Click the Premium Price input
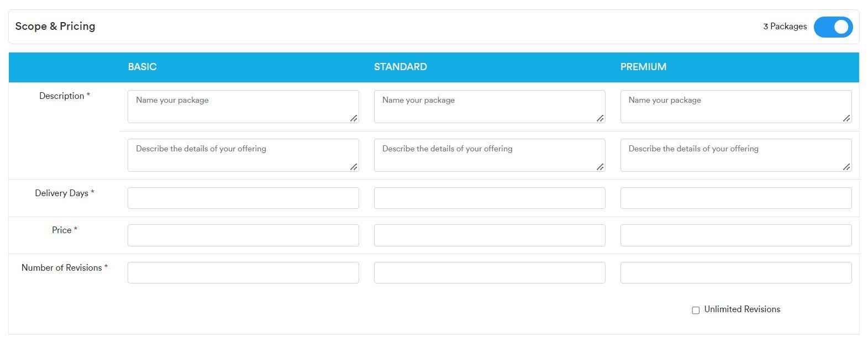The width and height of the screenshot is (868, 342). coord(736,235)
